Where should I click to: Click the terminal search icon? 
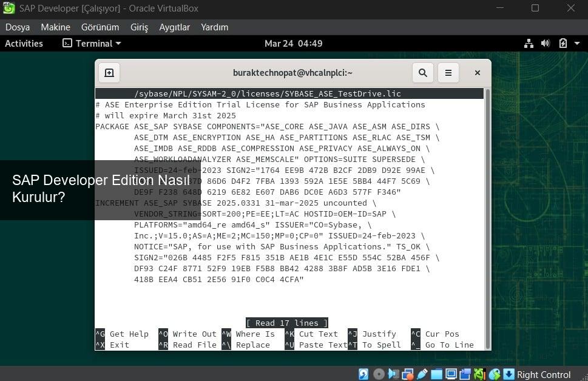pyautogui.click(x=422, y=73)
